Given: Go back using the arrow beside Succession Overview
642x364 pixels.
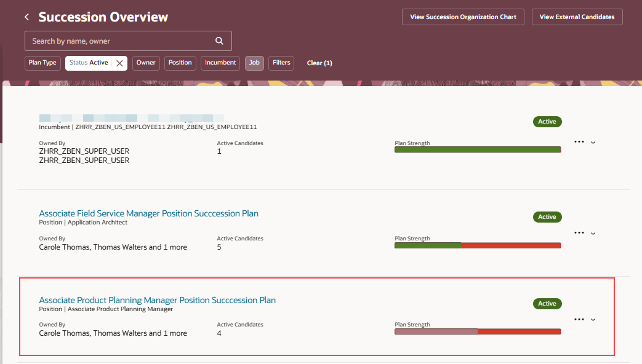Looking at the screenshot, I should [x=27, y=17].
